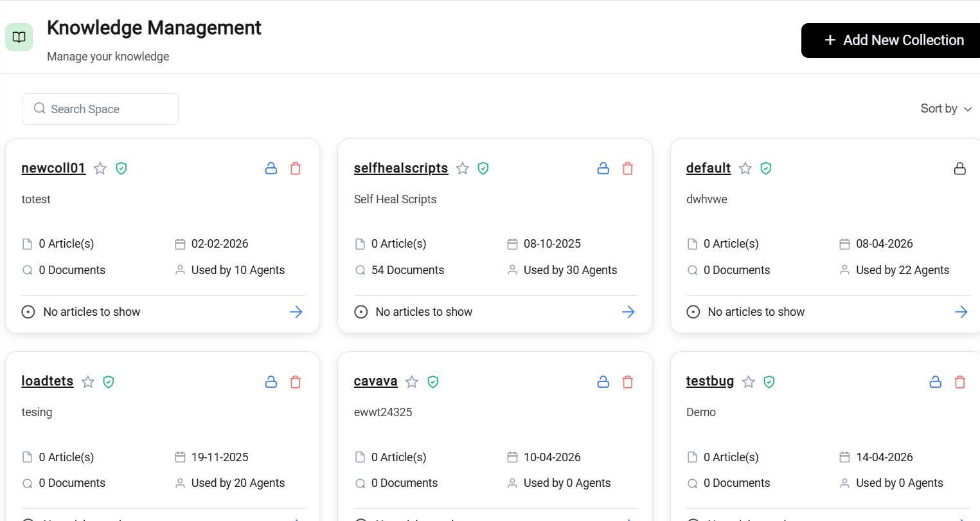The height and width of the screenshot is (521, 980).
Task: Open the newcoll01 collection title link
Action: [53, 168]
